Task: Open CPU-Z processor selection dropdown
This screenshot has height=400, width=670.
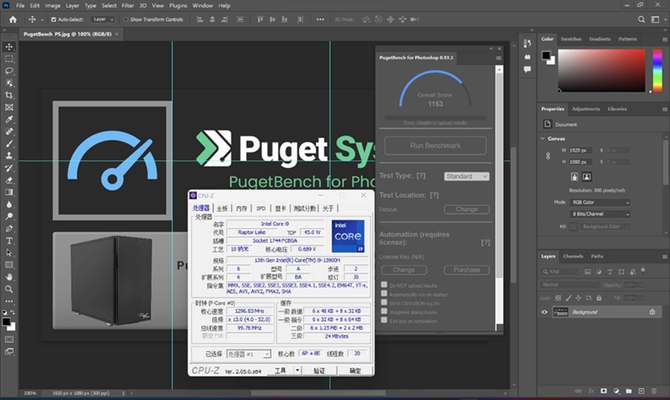Action: 249,354
